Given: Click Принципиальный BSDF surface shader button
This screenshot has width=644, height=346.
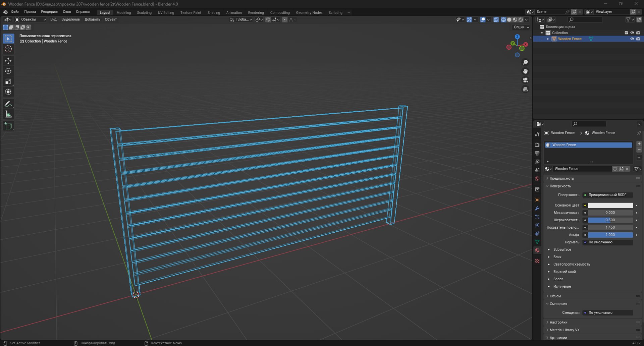Looking at the screenshot, I should (607, 195).
